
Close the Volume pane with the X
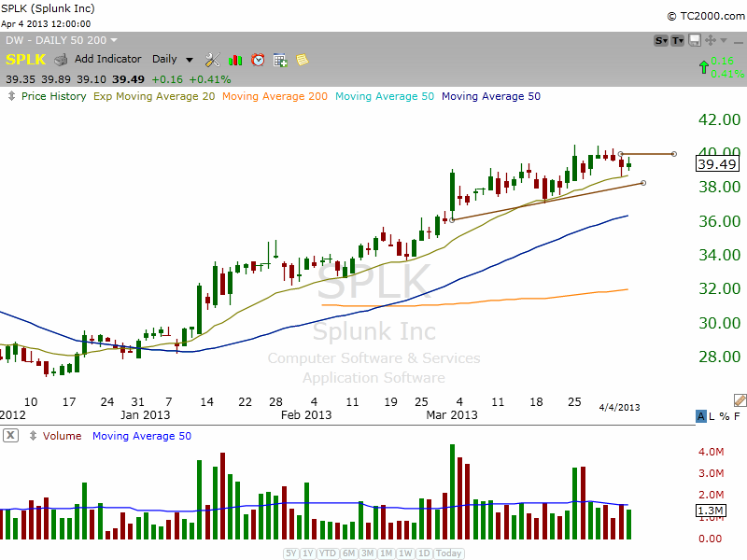pyautogui.click(x=10, y=435)
